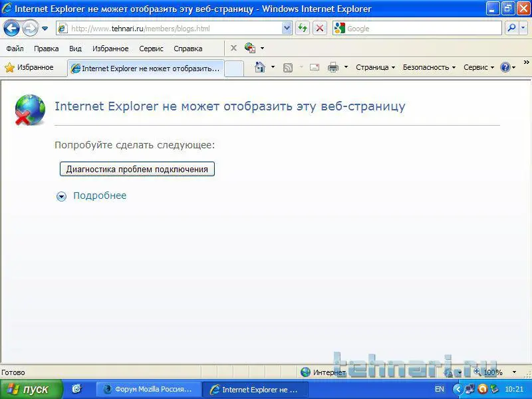Open the Файл menu
Image resolution: width=532 pixels, height=399 pixels.
15,49
